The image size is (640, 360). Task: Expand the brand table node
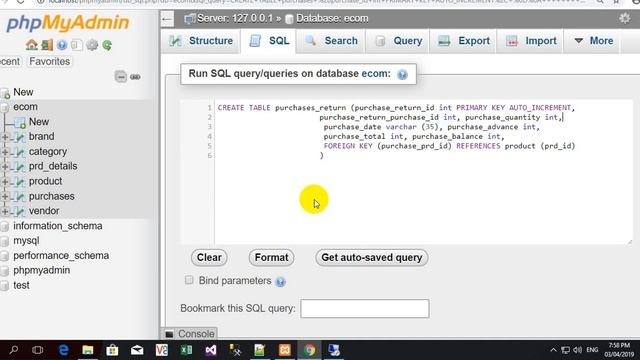pyautogui.click(x=5, y=137)
